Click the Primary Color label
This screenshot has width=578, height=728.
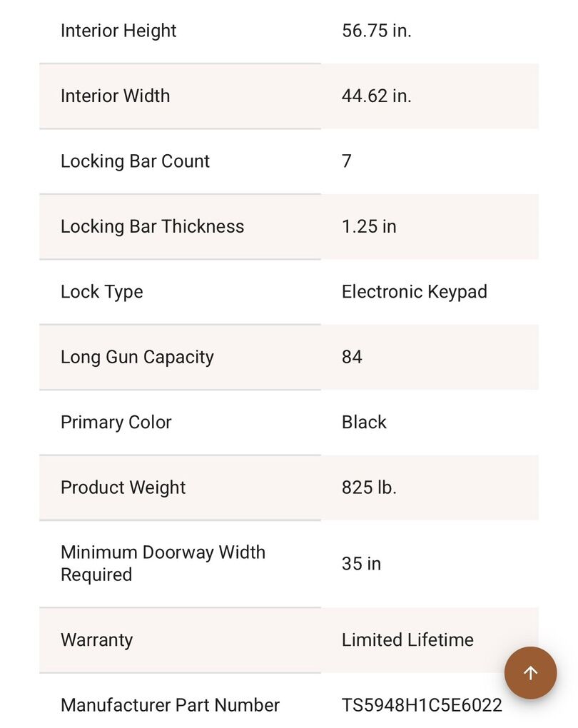(116, 422)
